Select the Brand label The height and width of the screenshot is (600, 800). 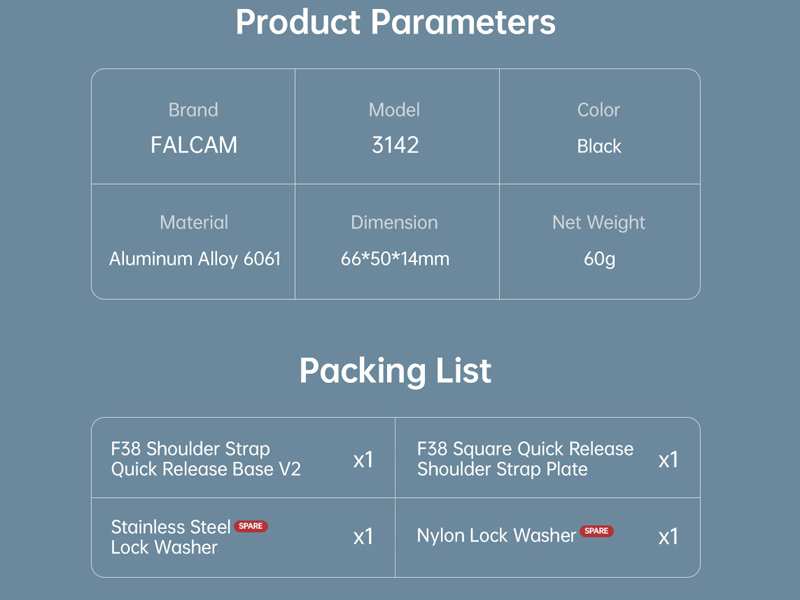tap(193, 110)
